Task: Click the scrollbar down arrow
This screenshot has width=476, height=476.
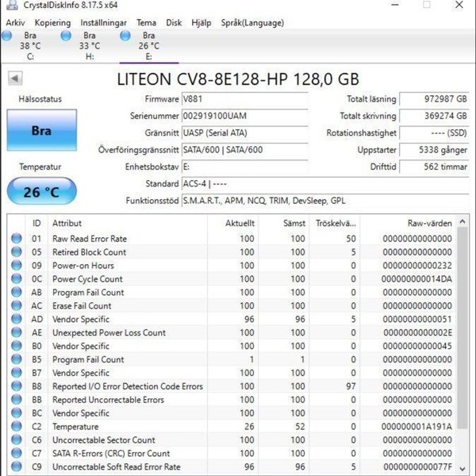Action: click(x=463, y=469)
